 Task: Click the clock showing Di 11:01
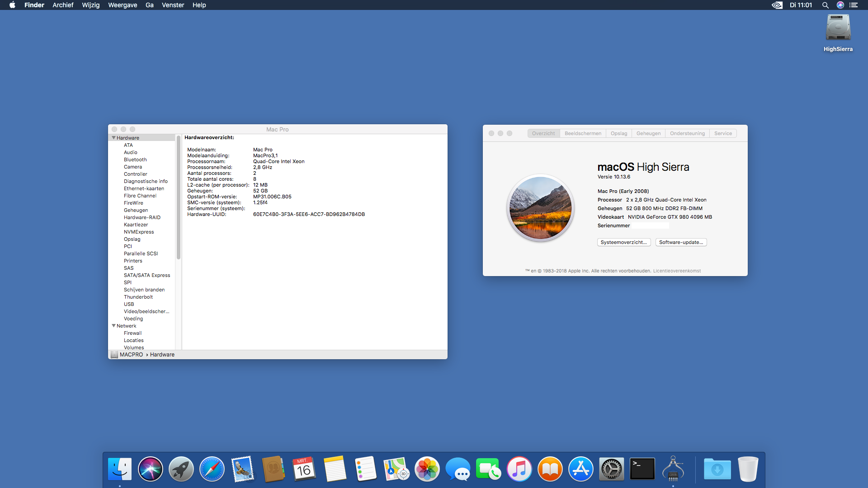point(801,5)
